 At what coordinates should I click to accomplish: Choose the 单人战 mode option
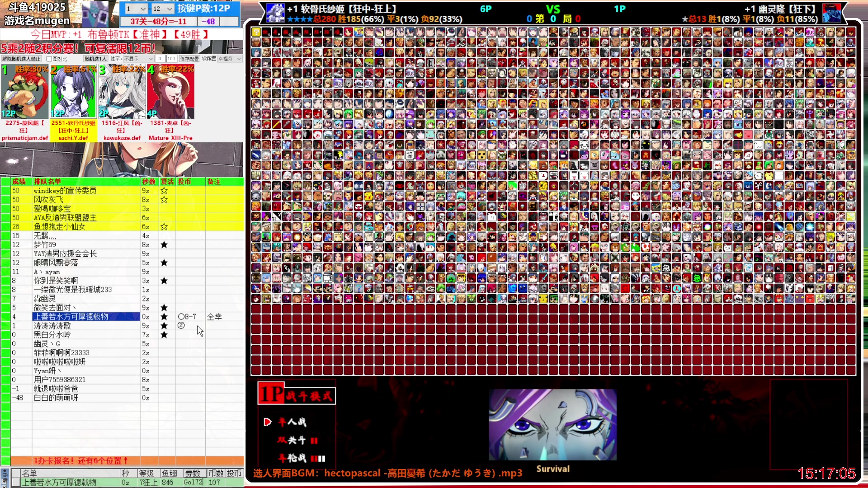click(x=292, y=422)
